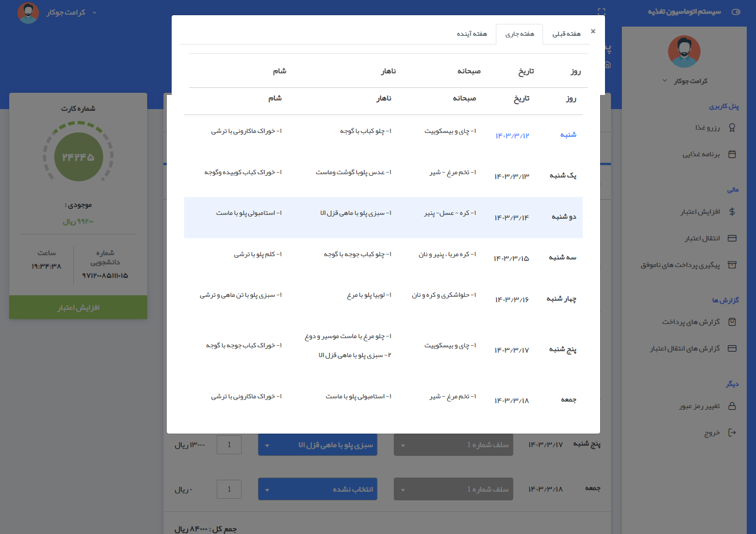Open the failed payments tracking archive icon
This screenshot has height=534, width=756.
coord(732,265)
